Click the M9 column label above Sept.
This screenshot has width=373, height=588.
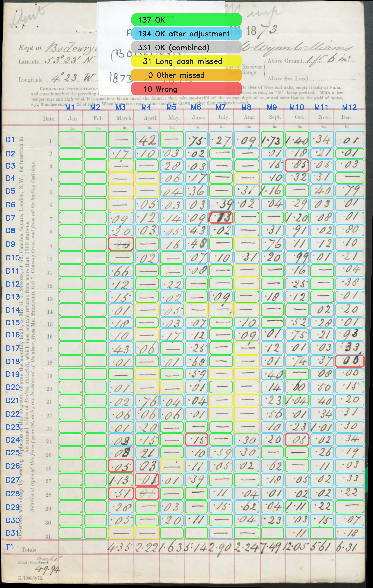[272, 107]
